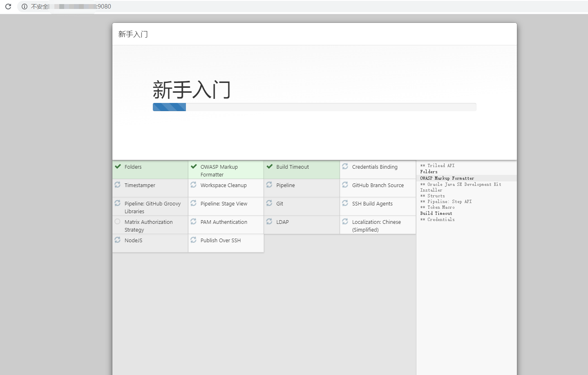Click the checkmark beside OWASP Markup Formatter
The height and width of the screenshot is (375, 588).
194,166
